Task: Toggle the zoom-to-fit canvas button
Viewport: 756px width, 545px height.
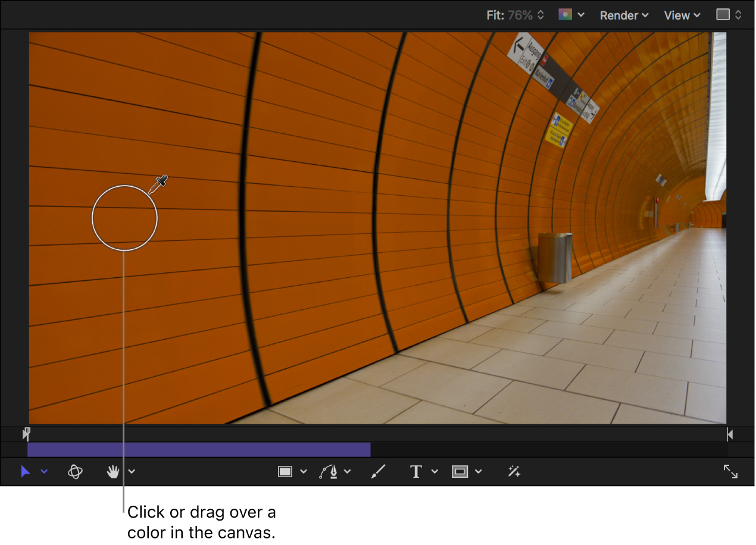Action: [731, 471]
